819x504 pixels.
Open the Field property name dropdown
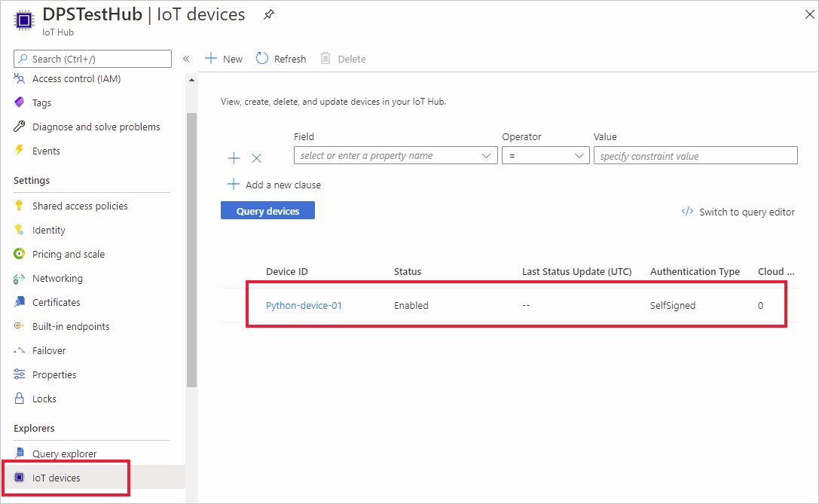(x=396, y=156)
